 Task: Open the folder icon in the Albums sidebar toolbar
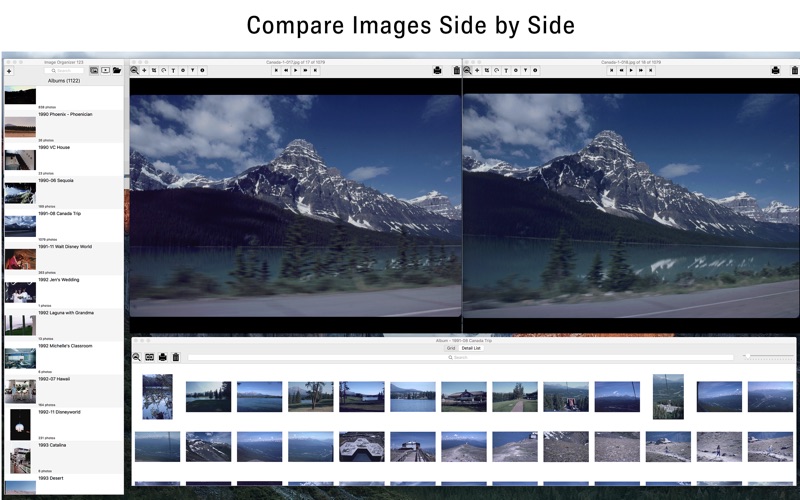pyautogui.click(x=117, y=70)
